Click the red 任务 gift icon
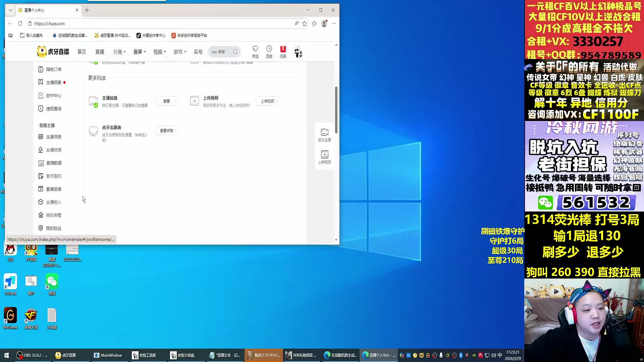 click(283, 49)
